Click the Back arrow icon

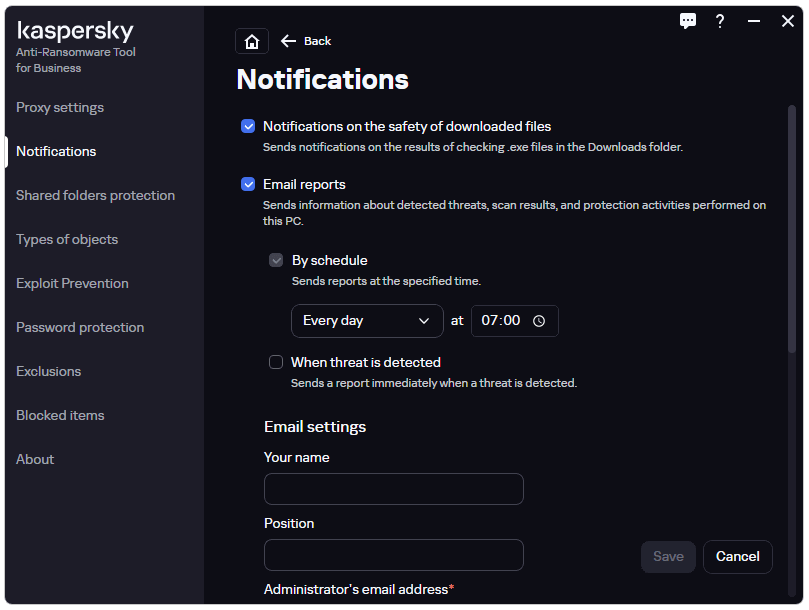(288, 41)
